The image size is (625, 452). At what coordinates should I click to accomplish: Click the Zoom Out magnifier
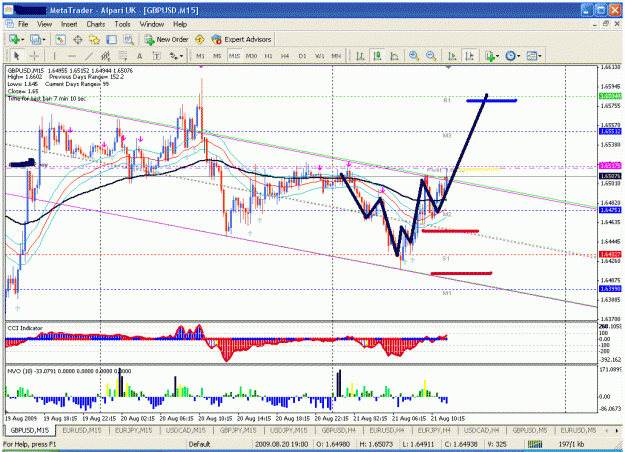(x=430, y=56)
